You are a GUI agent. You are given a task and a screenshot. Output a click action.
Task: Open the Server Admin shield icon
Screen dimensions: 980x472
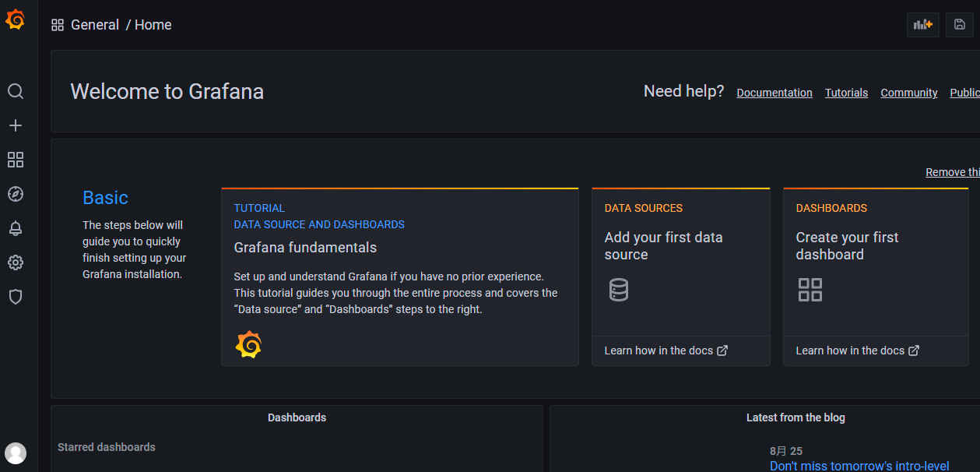[16, 297]
